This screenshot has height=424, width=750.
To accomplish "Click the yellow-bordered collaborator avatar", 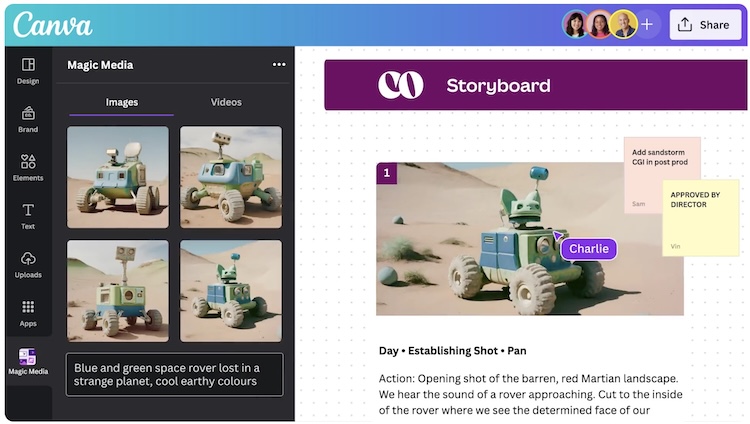I will coord(623,24).
